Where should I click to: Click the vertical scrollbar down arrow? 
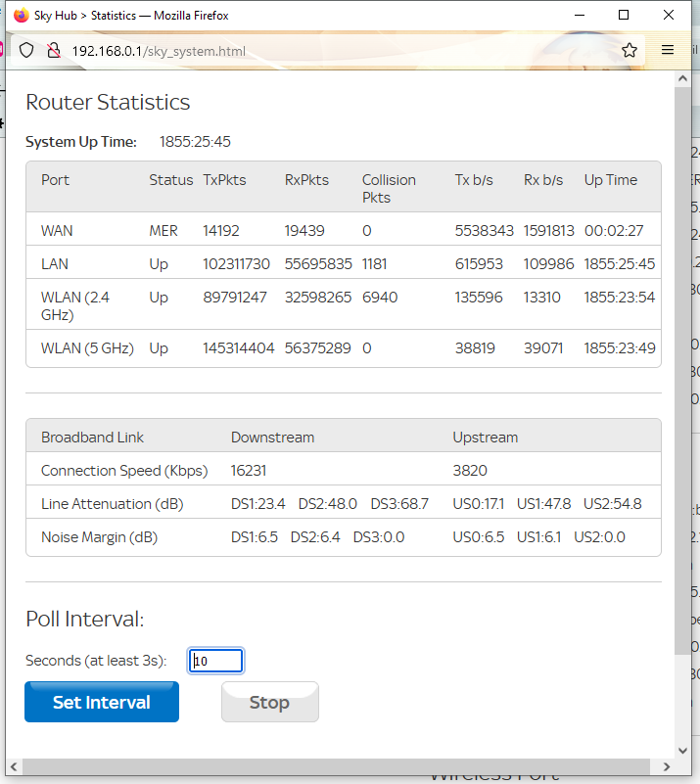(683, 749)
